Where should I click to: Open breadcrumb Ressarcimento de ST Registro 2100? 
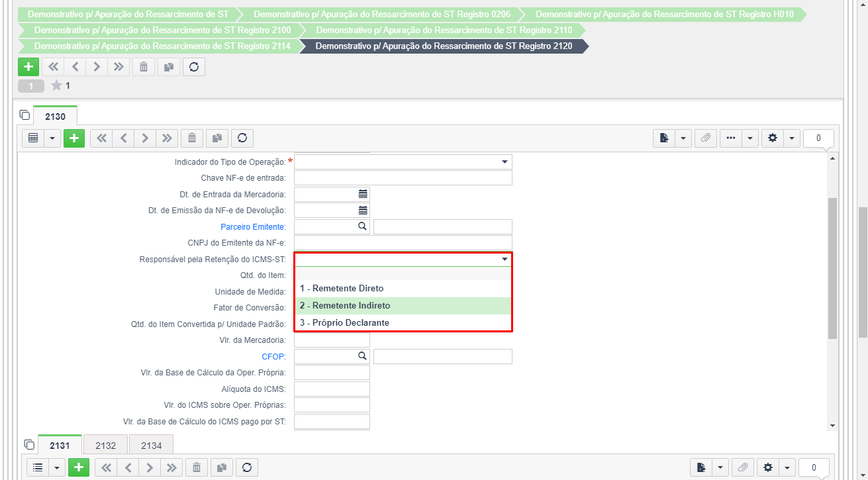[162, 30]
